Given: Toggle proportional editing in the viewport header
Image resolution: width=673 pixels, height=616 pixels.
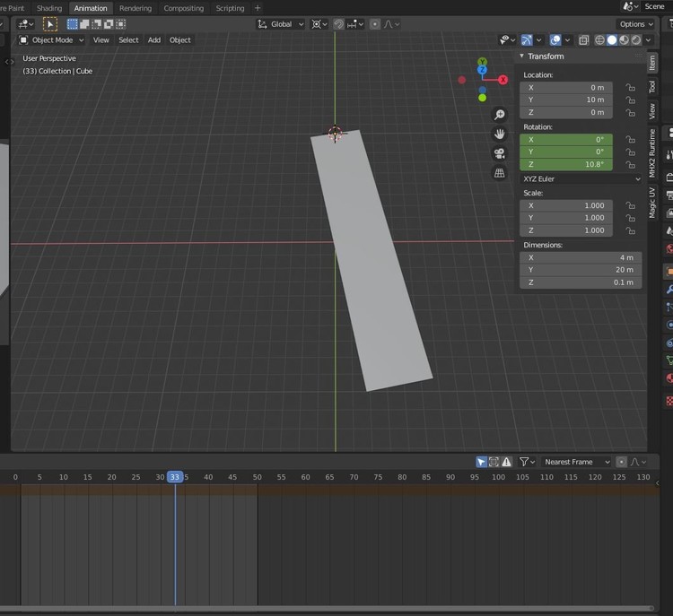Looking at the screenshot, I should [x=375, y=24].
